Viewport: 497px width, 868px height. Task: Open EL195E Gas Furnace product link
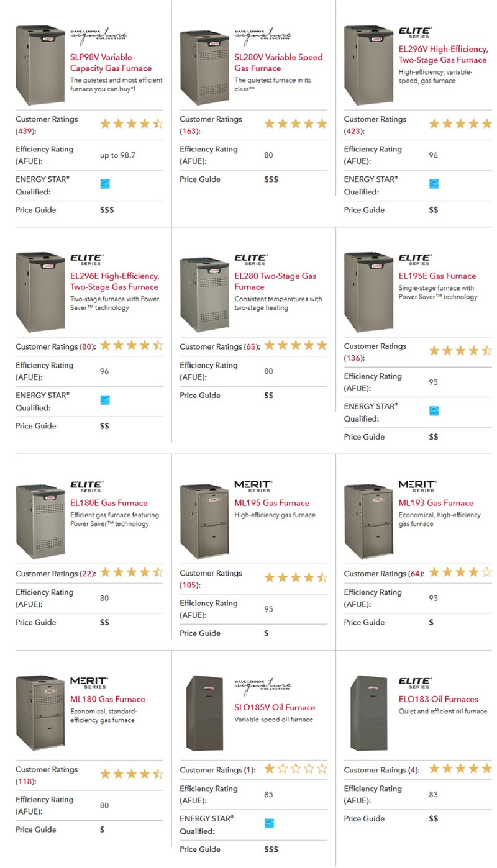[437, 276]
